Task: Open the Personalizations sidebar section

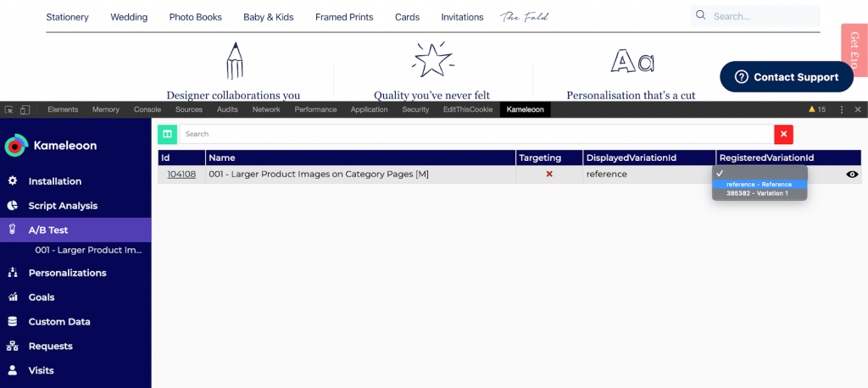Action: 67,273
